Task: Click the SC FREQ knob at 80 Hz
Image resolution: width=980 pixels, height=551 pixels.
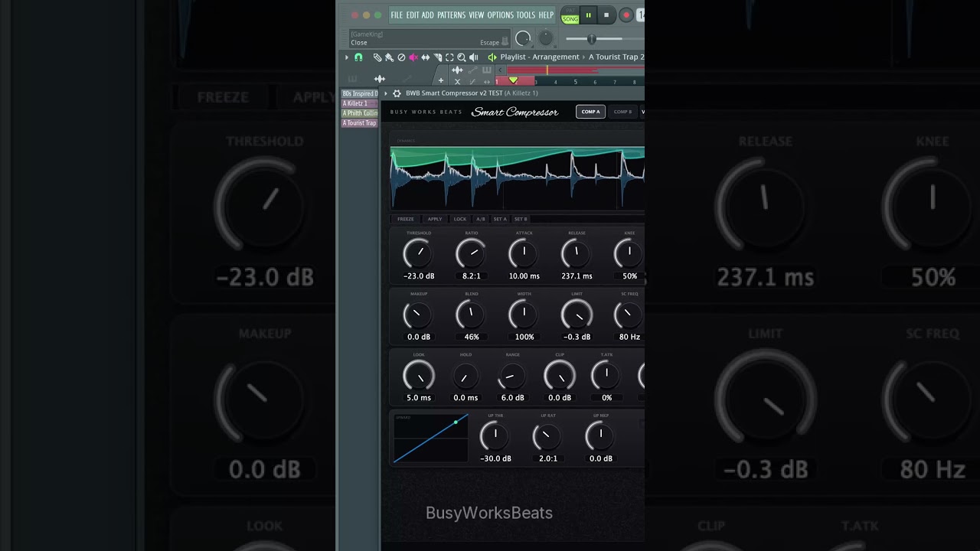Action: (x=629, y=314)
